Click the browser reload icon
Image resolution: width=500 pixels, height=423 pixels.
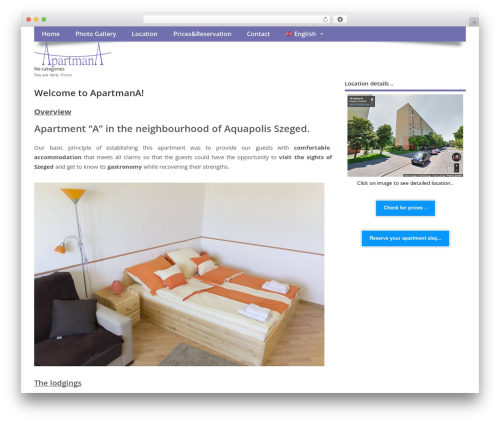pyautogui.click(x=325, y=20)
